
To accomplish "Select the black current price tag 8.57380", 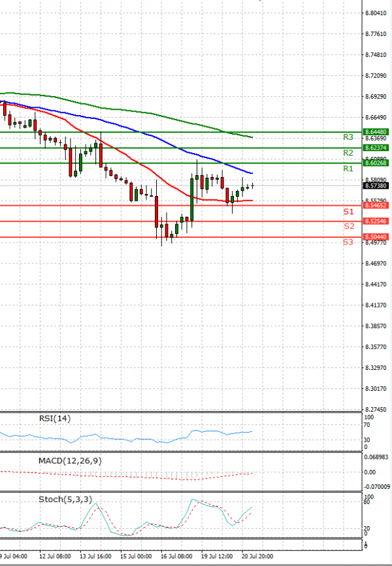I will click(376, 186).
